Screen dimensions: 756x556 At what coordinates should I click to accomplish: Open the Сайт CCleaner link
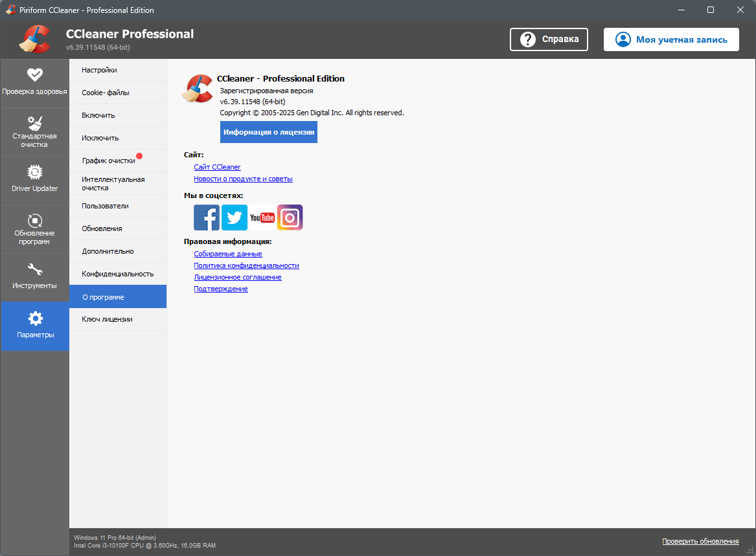tap(217, 167)
